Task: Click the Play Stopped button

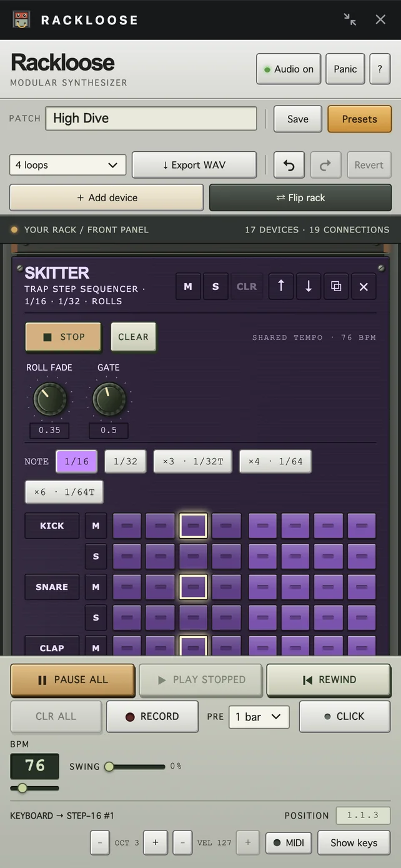Action: [200, 680]
